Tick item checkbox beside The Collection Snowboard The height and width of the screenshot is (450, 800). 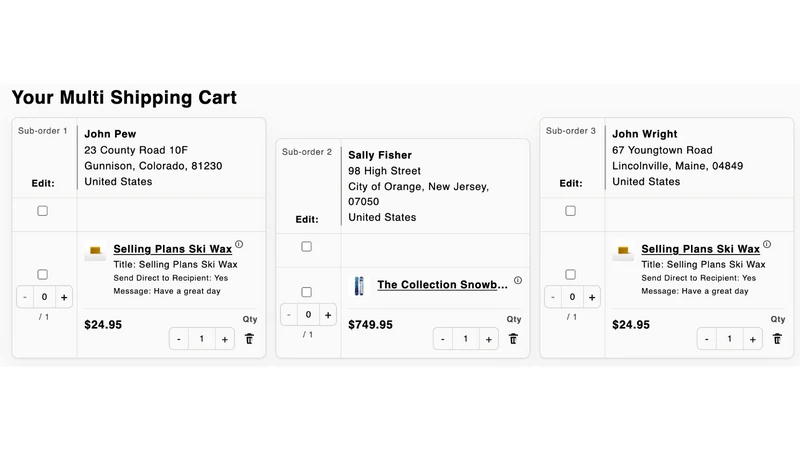(307, 292)
